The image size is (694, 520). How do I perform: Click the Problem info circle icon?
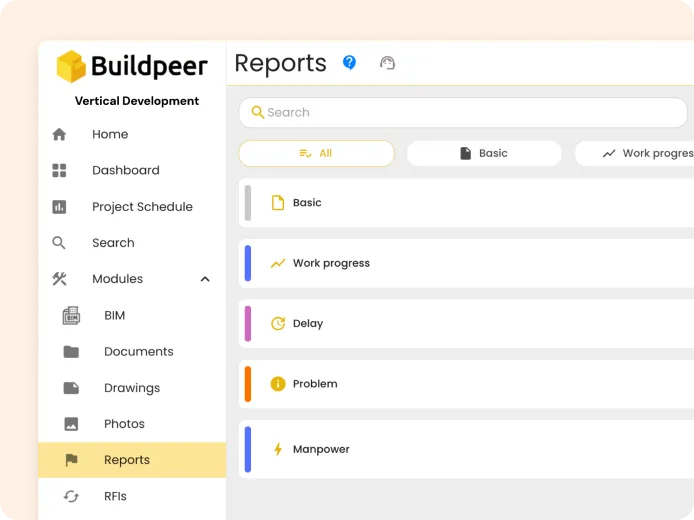[x=278, y=384]
